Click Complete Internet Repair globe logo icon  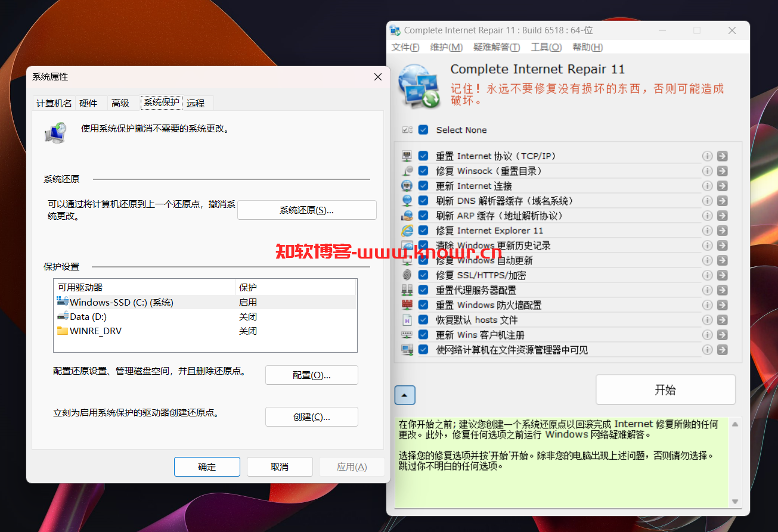419,85
